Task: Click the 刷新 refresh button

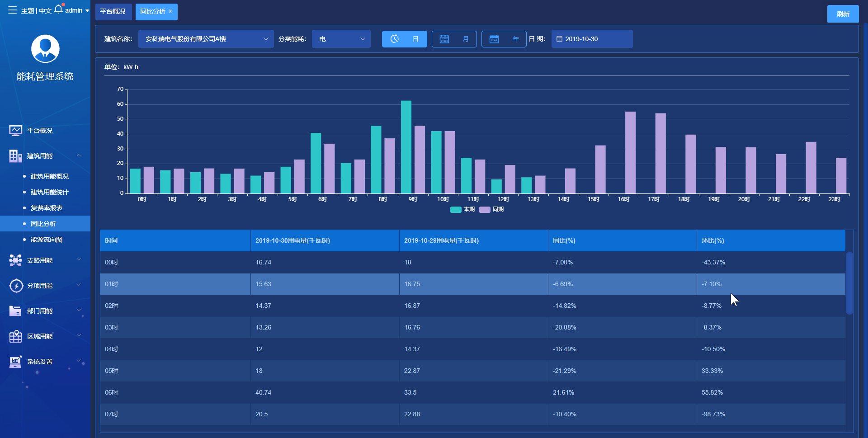Action: coord(843,14)
